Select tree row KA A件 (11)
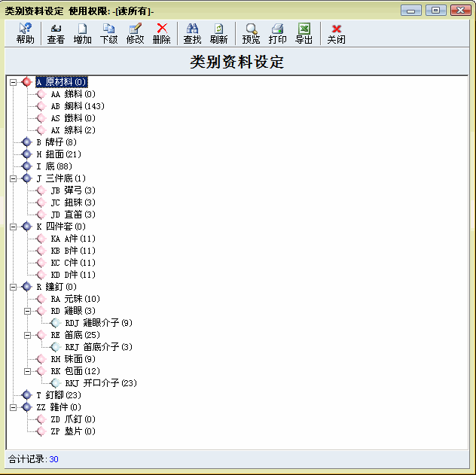The image size is (476, 475). tap(73, 239)
